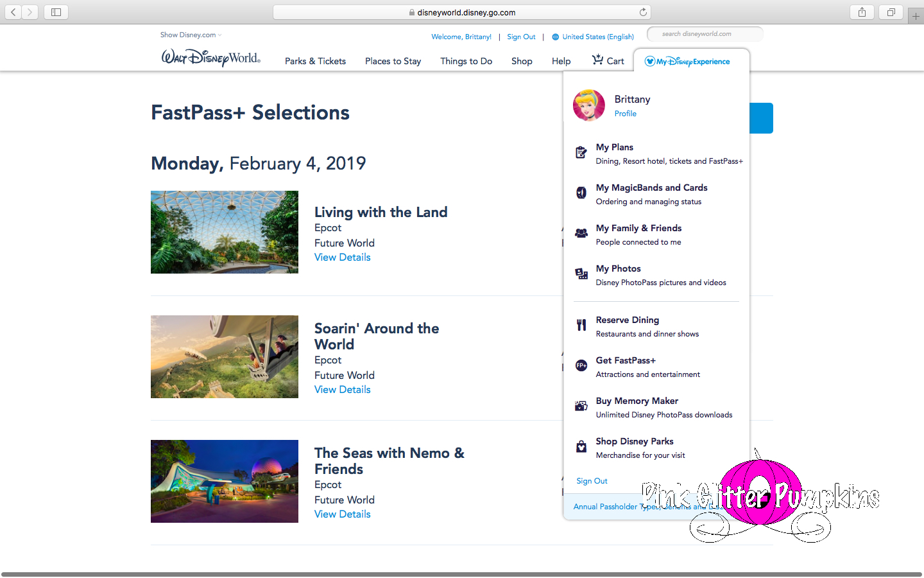Go back with Safari's back arrow
Viewport: 924px width, 578px height.
click(x=13, y=12)
